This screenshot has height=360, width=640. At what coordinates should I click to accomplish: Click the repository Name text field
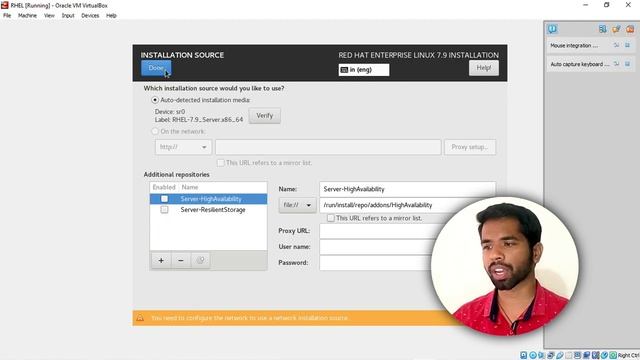[407, 189]
